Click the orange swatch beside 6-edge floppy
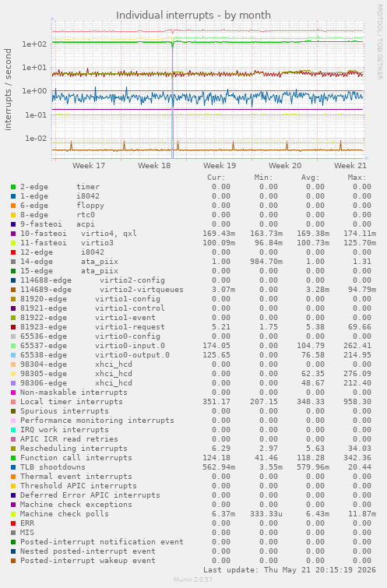The height and width of the screenshot is (588, 387). pyautogui.click(x=13, y=206)
